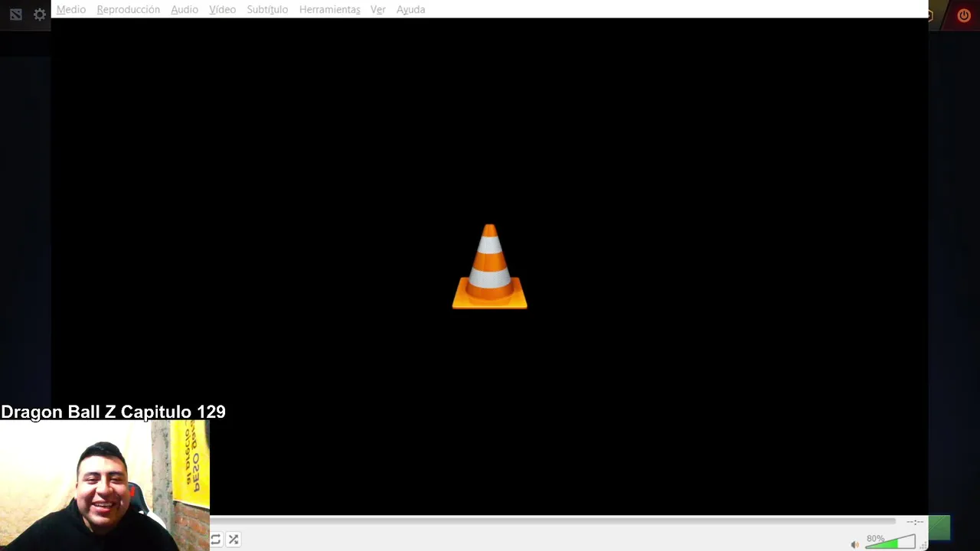Image resolution: width=980 pixels, height=551 pixels.
Task: Toggle the shuffle random playback button
Action: pyautogui.click(x=234, y=540)
